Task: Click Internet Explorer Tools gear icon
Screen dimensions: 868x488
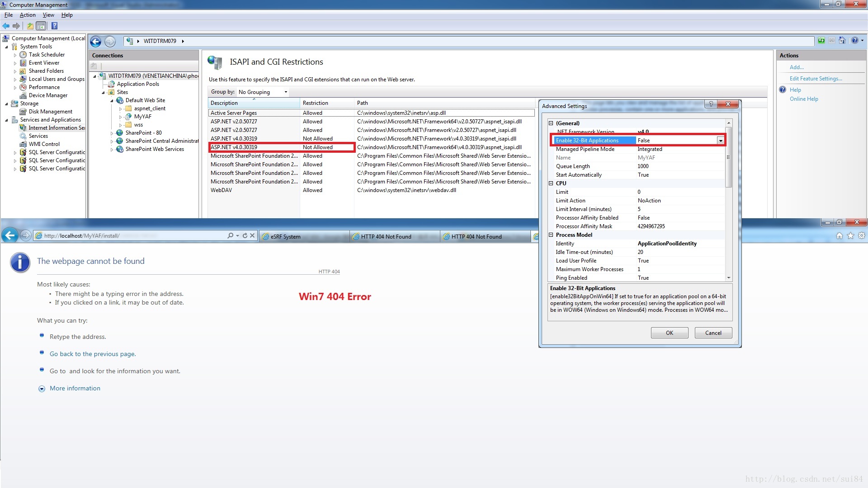Action: click(862, 236)
